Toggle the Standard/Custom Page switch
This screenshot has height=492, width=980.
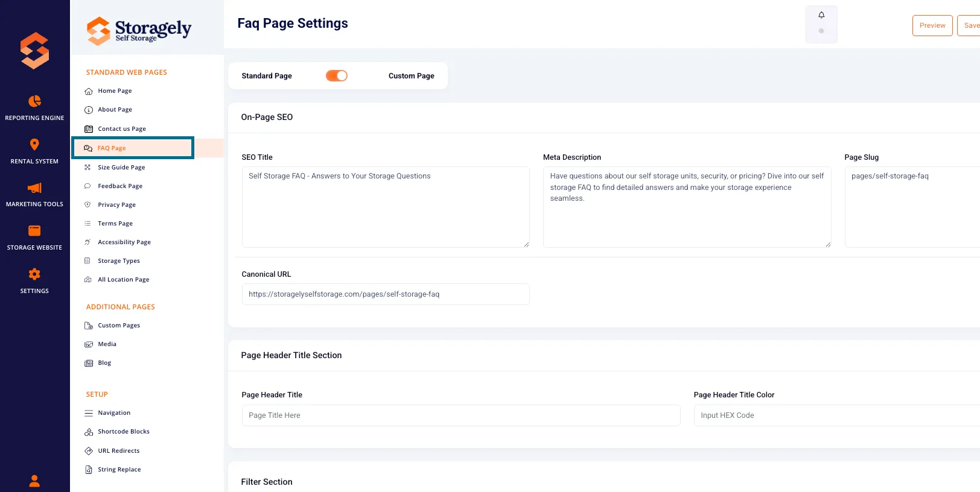pyautogui.click(x=337, y=76)
